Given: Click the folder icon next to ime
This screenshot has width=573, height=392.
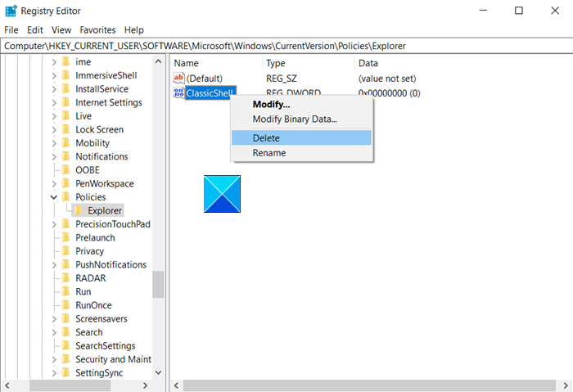Looking at the screenshot, I should pyautogui.click(x=66, y=61).
